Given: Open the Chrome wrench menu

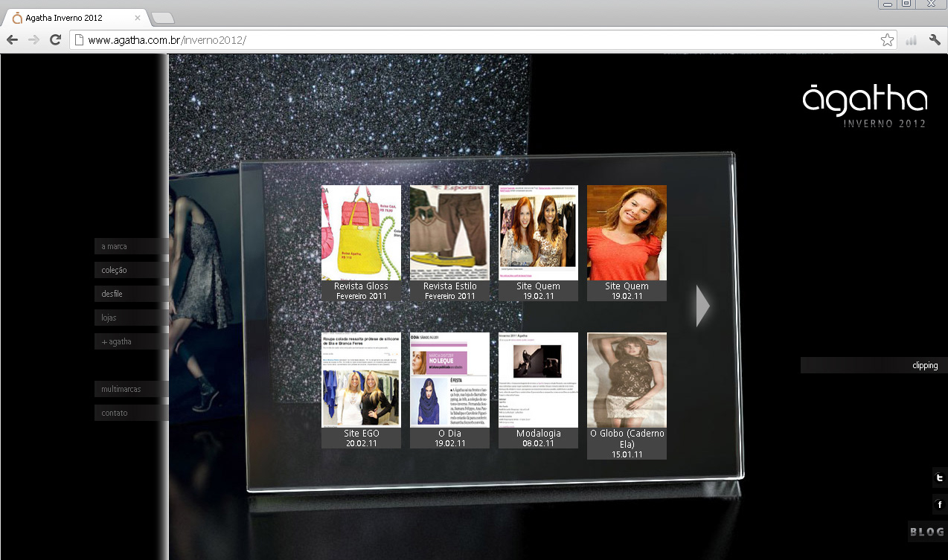Looking at the screenshot, I should [935, 40].
